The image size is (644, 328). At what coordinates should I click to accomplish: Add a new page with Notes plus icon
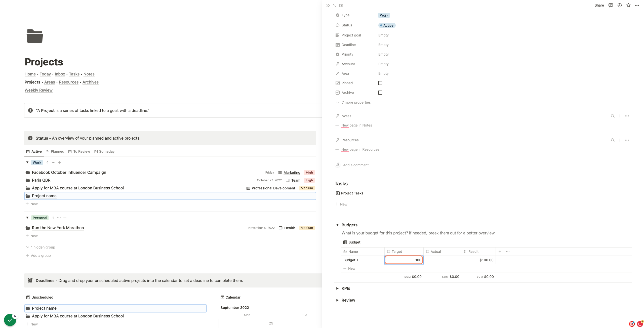coord(620,116)
